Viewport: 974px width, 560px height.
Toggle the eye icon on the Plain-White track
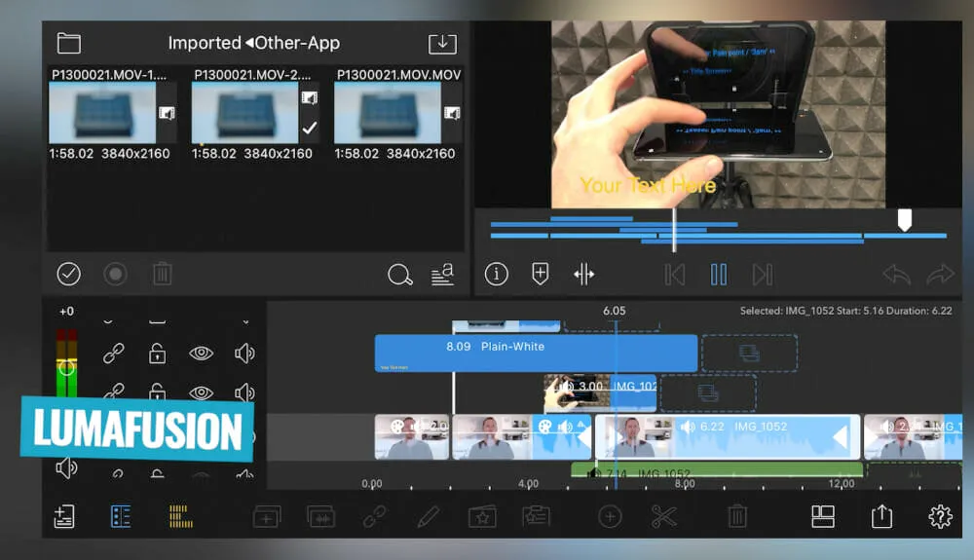click(x=201, y=354)
